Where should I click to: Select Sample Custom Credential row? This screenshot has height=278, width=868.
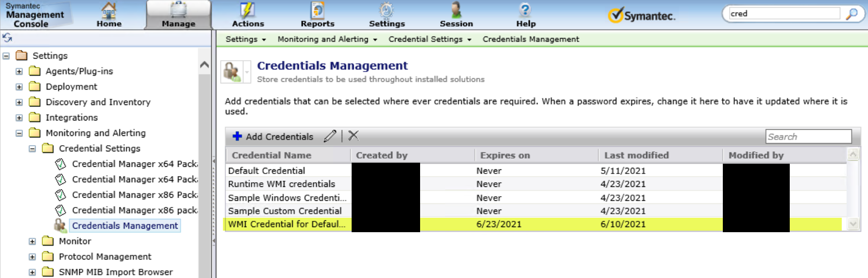tap(535, 211)
